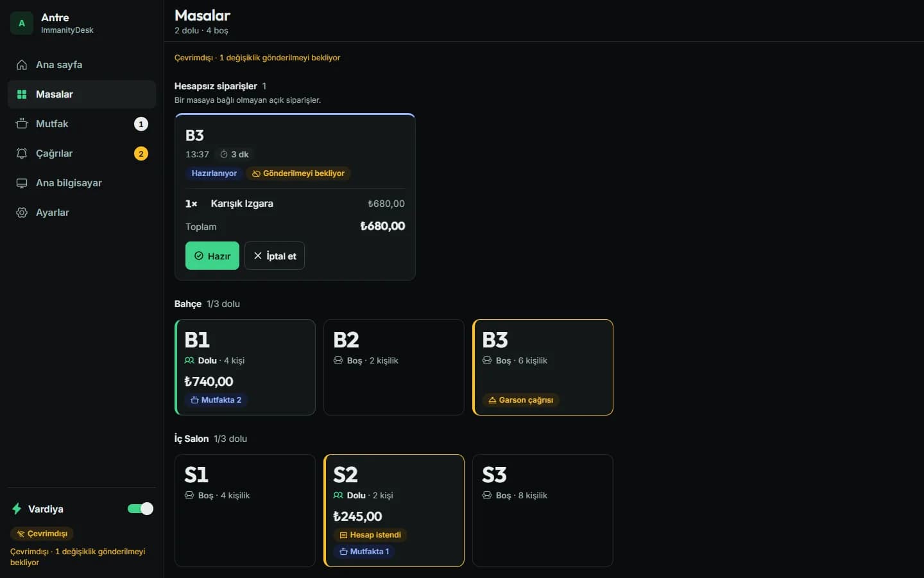
Task: Go to the Mutfak section
Action: [x=82, y=124]
